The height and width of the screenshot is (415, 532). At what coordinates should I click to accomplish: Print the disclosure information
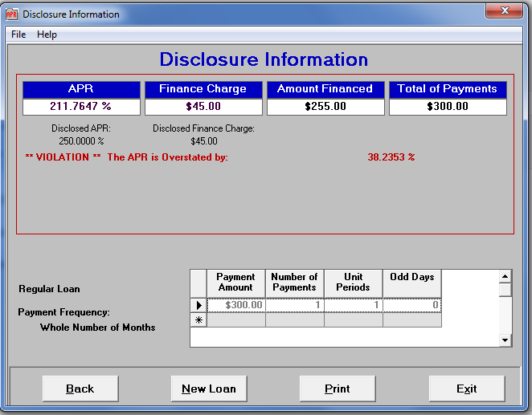338,389
